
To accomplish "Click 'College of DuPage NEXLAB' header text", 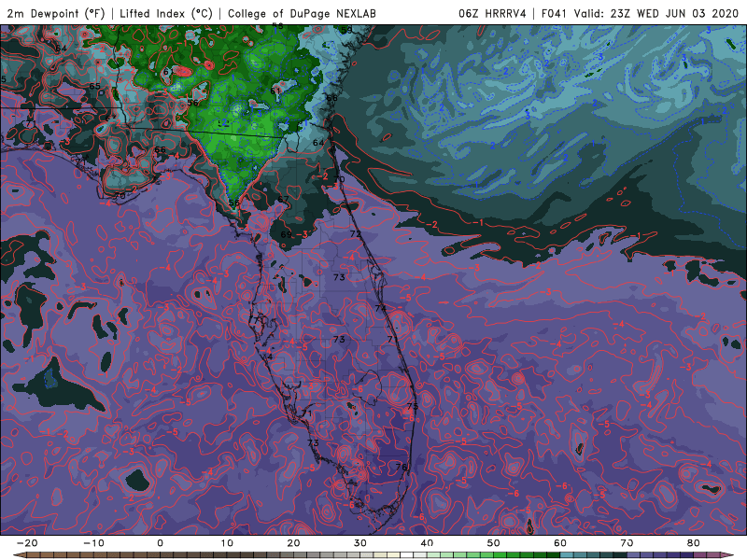I will click(302, 14).
